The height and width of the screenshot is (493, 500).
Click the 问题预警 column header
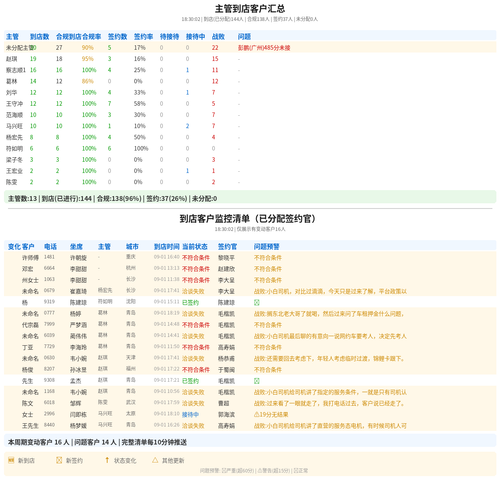point(267,247)
